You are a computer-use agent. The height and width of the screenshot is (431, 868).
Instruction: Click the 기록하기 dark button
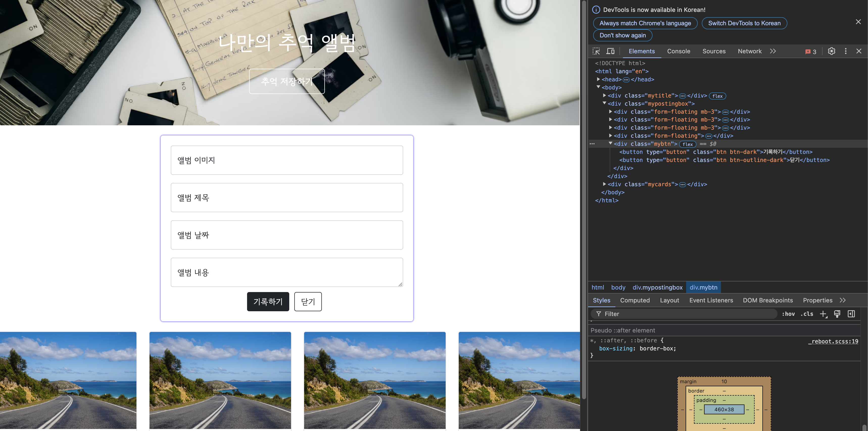point(268,302)
